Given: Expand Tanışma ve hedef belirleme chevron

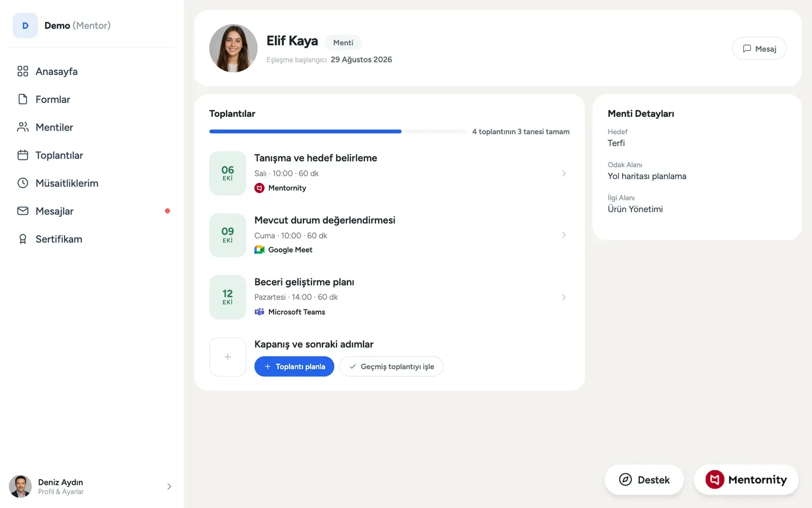Looking at the screenshot, I should 564,173.
